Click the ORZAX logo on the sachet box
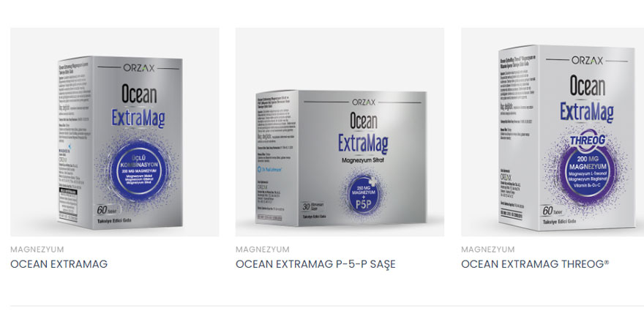Image resolution: width=644 pixels, height=322 pixels. pos(363,102)
